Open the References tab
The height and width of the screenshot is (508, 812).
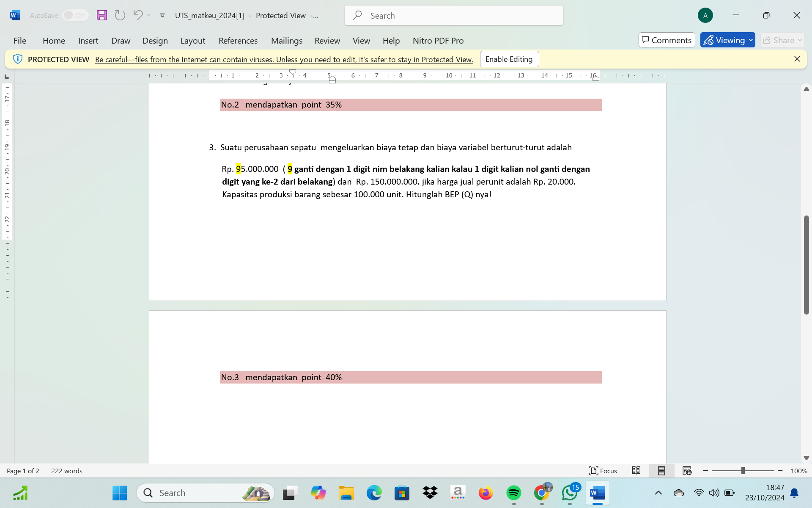pyautogui.click(x=238, y=40)
